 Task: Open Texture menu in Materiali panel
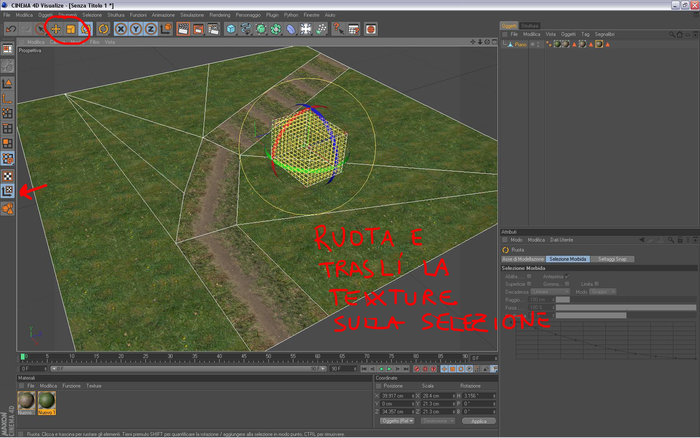[x=94, y=386]
